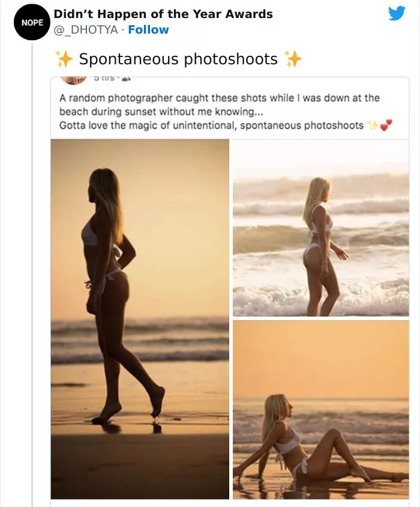420x507 pixels.
Task: Click the Twitter bird logo
Action: [x=397, y=13]
